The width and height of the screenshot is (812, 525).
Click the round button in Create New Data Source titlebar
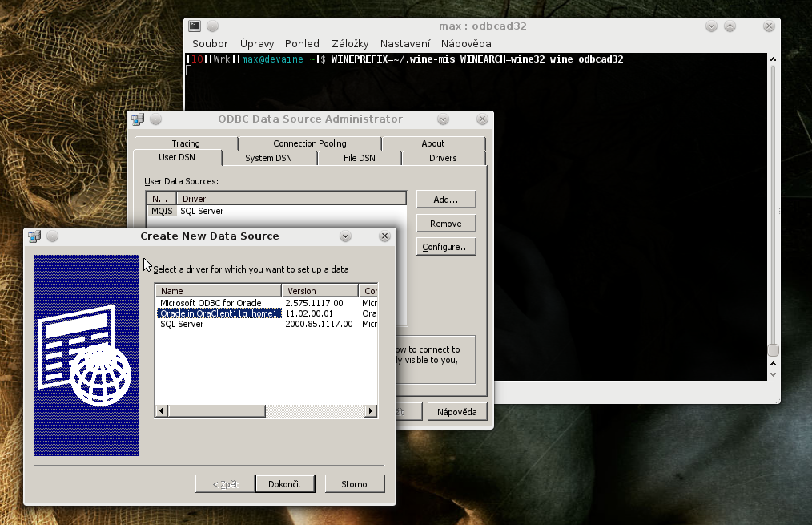[52, 236]
